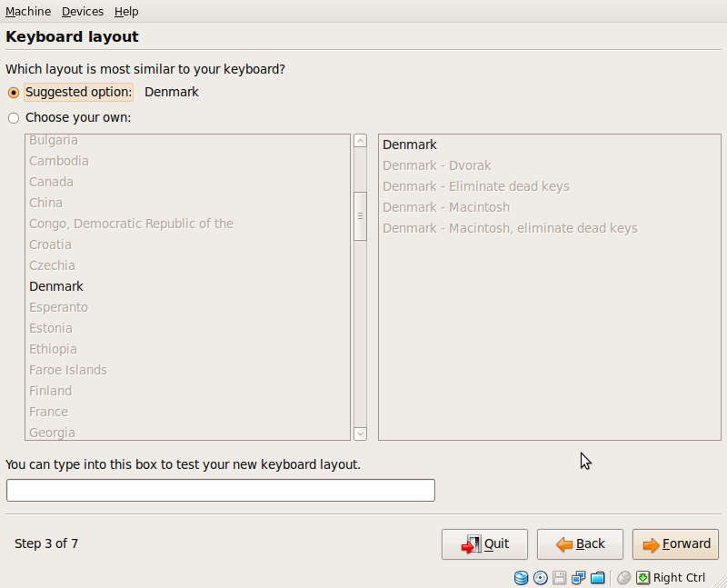The height and width of the screenshot is (588, 727).
Task: Go Back to the previous step
Action: (x=580, y=544)
